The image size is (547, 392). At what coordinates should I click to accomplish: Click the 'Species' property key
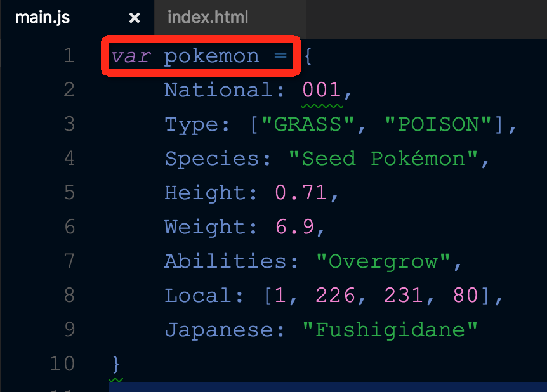click(212, 159)
